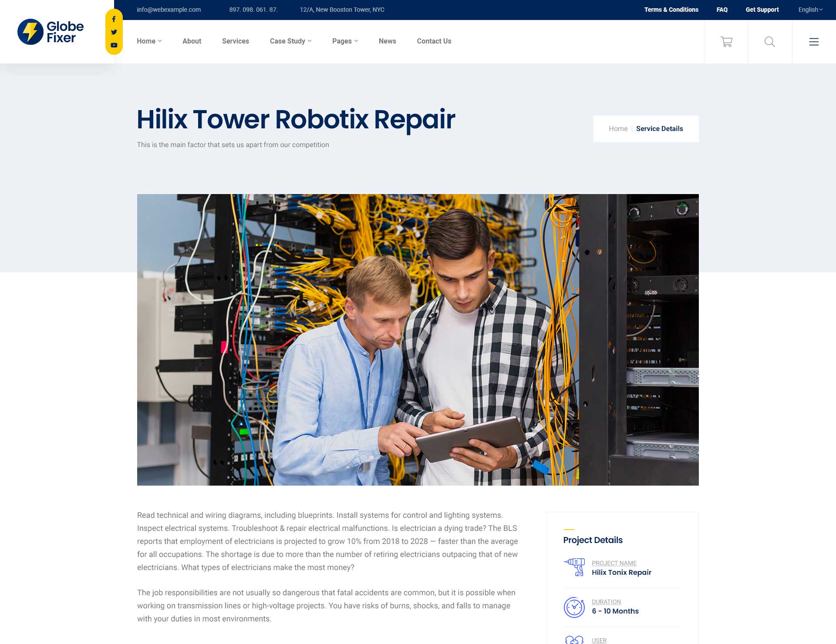Click the clock icon beside Duration
Viewport: 836px width, 644px height.
click(x=574, y=607)
